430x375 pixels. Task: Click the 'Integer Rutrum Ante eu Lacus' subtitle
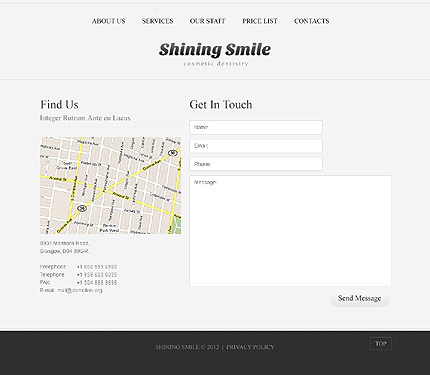(x=85, y=118)
